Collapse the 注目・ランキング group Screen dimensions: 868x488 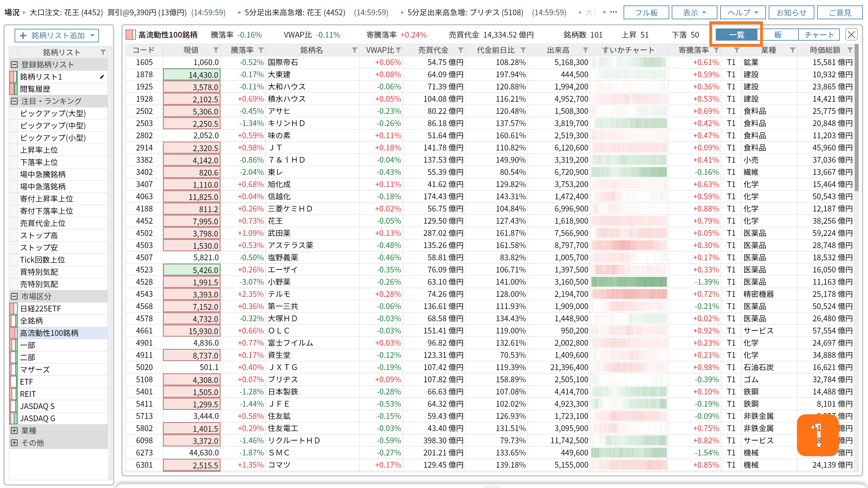(x=14, y=101)
